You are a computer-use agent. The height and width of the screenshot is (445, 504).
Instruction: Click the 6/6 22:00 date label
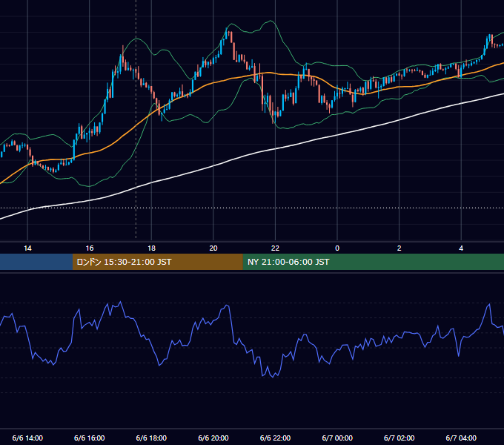(276, 438)
